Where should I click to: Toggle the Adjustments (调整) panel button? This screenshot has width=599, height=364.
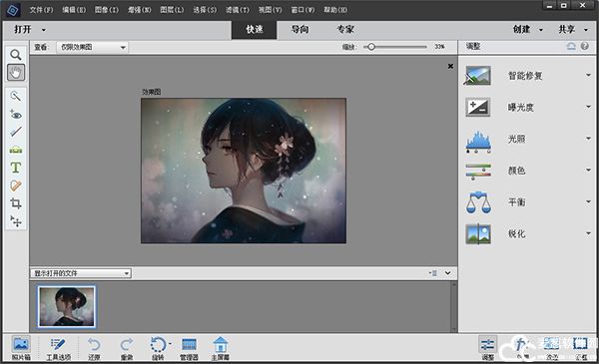488,348
